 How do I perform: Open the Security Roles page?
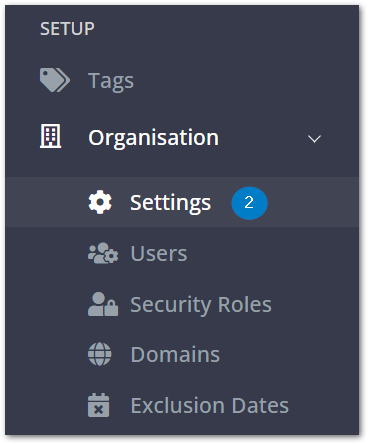[x=201, y=305]
